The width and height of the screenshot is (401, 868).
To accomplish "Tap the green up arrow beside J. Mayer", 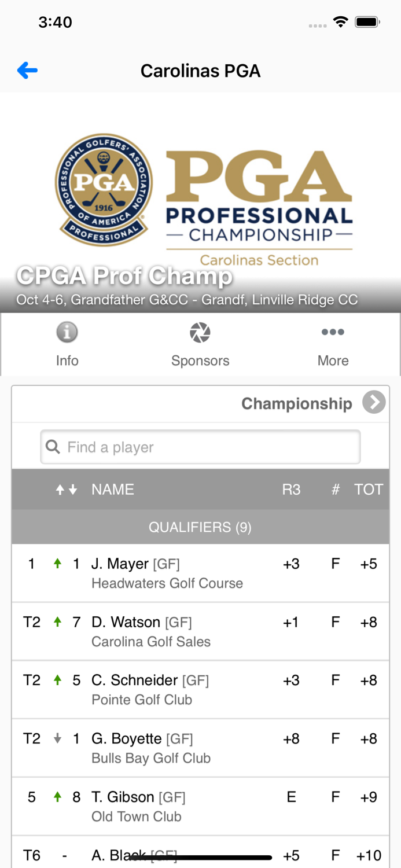I will tap(57, 563).
